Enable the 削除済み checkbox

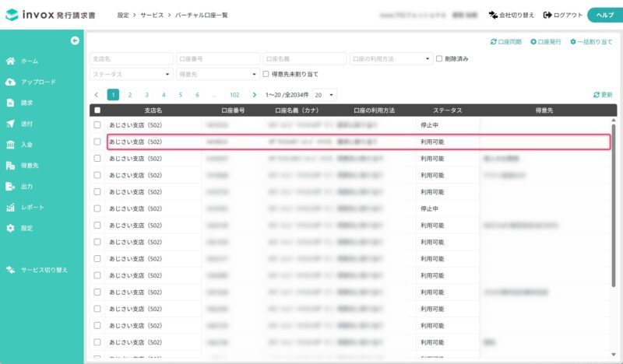(439, 59)
